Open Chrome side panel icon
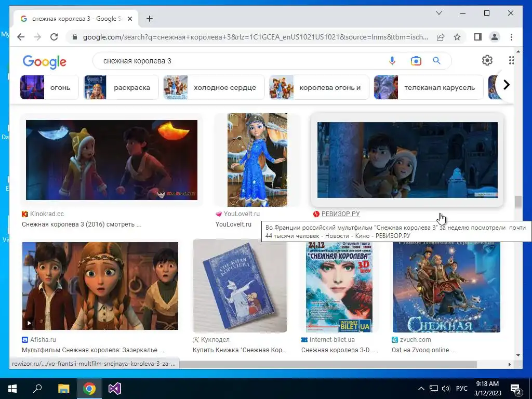This screenshot has height=399, width=532. [478, 37]
